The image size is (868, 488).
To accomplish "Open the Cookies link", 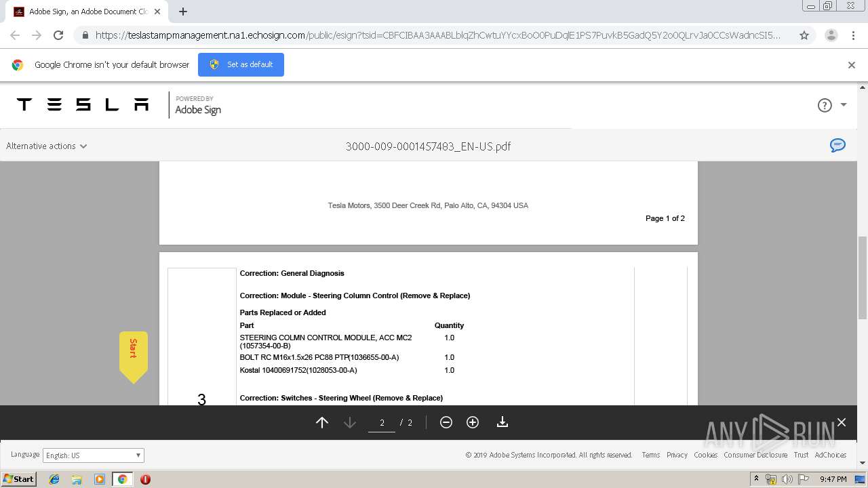I will coord(705,455).
